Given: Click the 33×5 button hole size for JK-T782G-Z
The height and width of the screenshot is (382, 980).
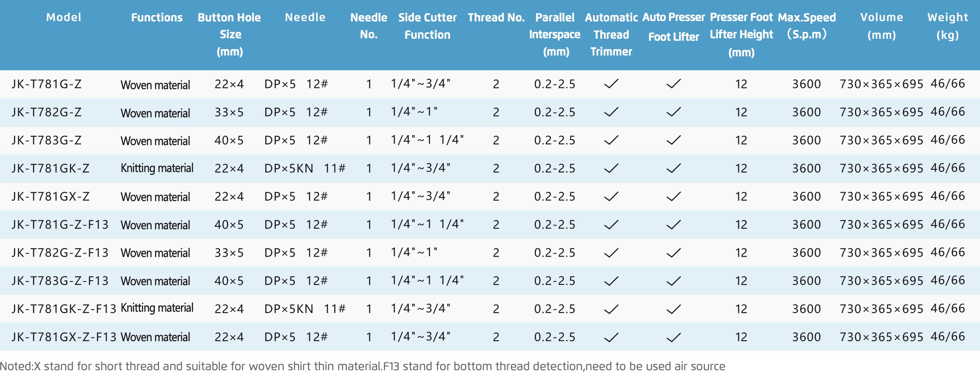Looking at the screenshot, I should point(229,112).
